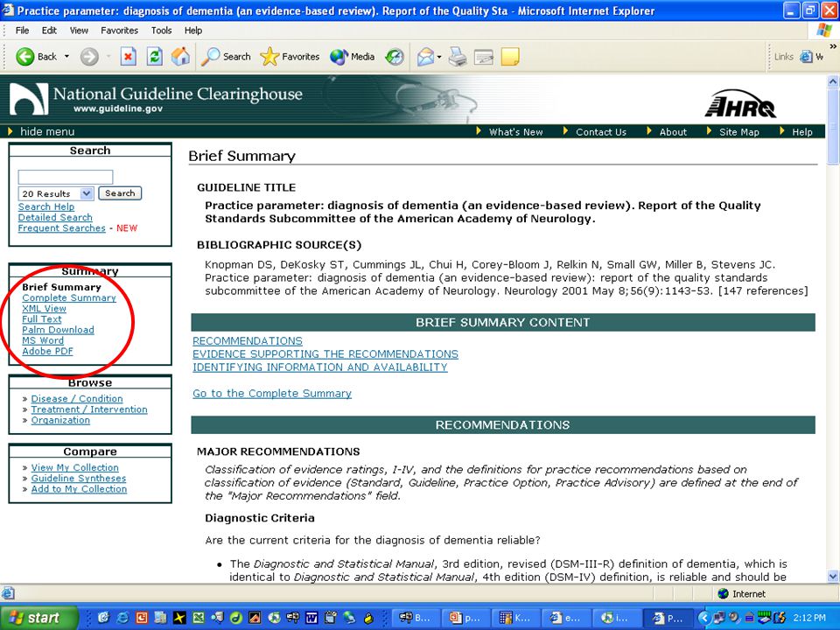Image resolution: width=840 pixels, height=630 pixels.
Task: Expand the toolbar chevron near Links
Action: [x=832, y=46]
